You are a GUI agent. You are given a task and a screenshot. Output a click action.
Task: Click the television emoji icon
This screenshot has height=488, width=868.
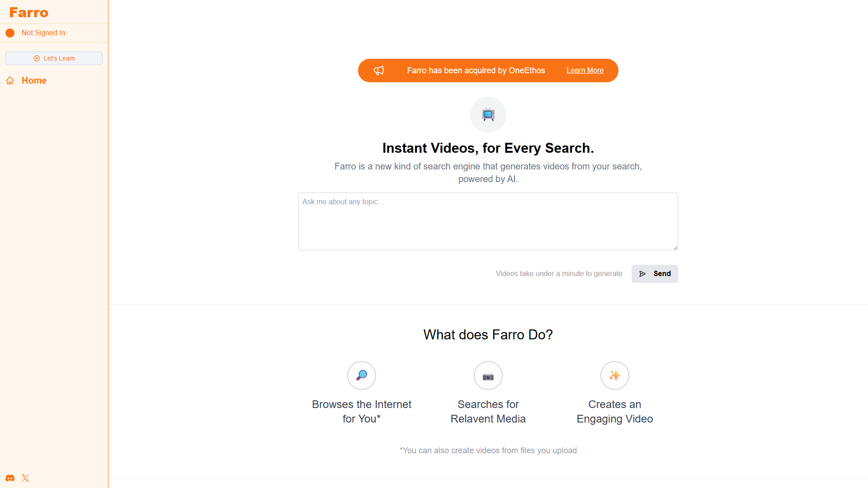pyautogui.click(x=488, y=115)
